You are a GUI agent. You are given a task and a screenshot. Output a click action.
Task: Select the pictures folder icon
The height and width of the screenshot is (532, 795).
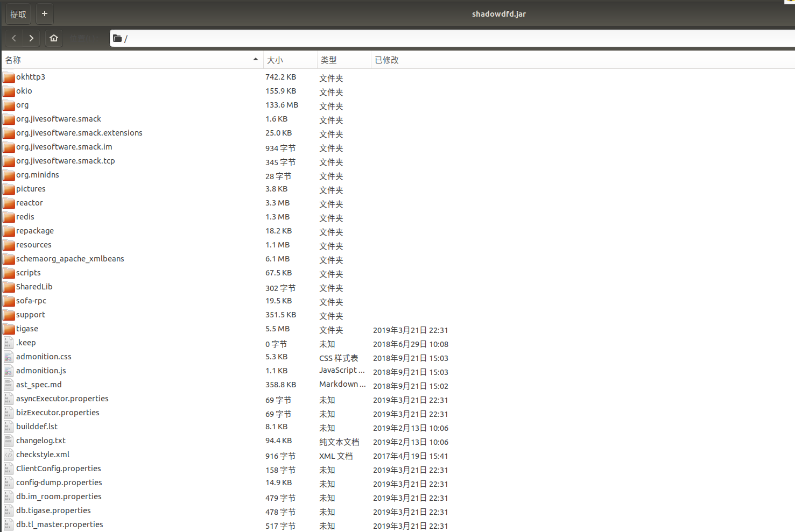[9, 189]
